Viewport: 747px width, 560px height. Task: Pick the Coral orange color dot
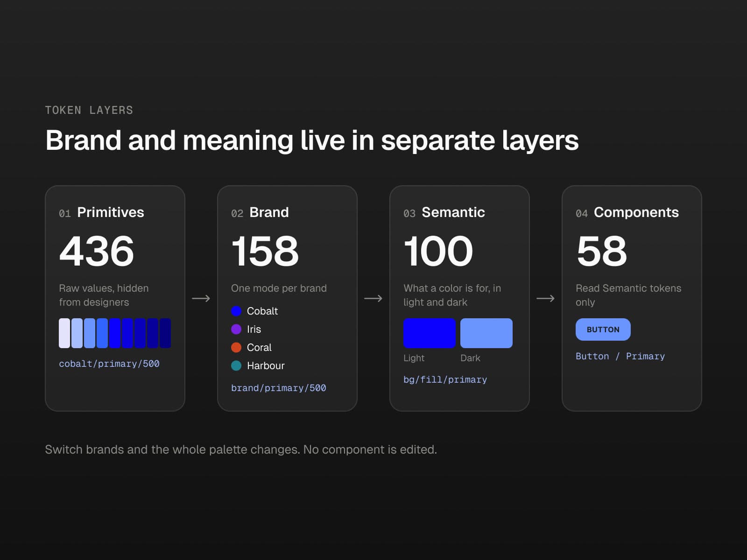pyautogui.click(x=236, y=348)
